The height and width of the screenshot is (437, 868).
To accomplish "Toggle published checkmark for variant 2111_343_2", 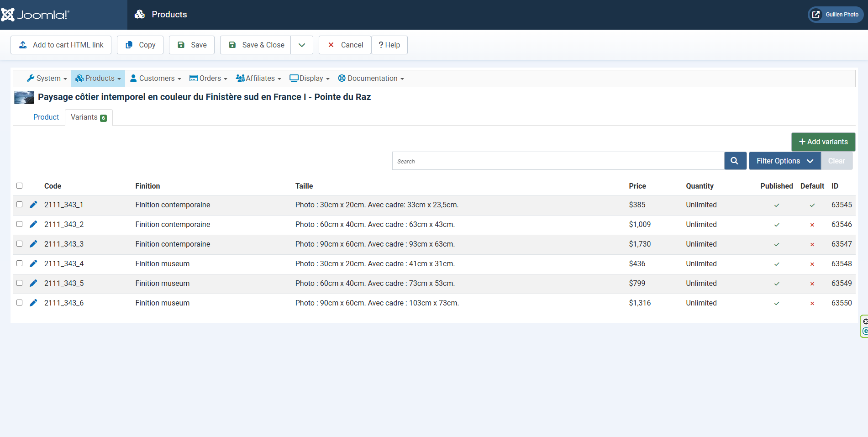I will 776,225.
